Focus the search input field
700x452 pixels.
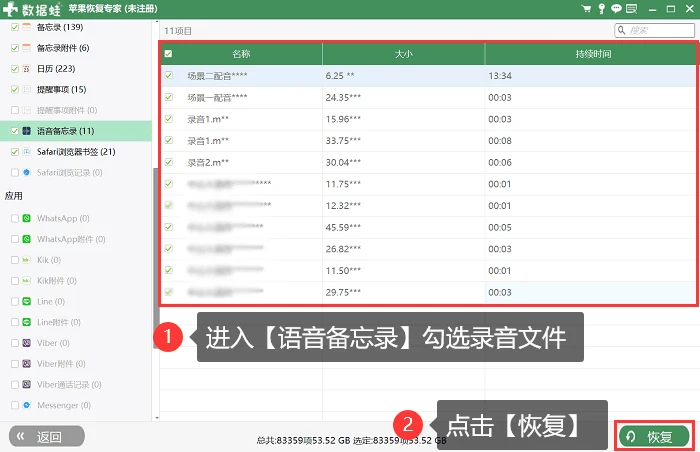[x=654, y=30]
